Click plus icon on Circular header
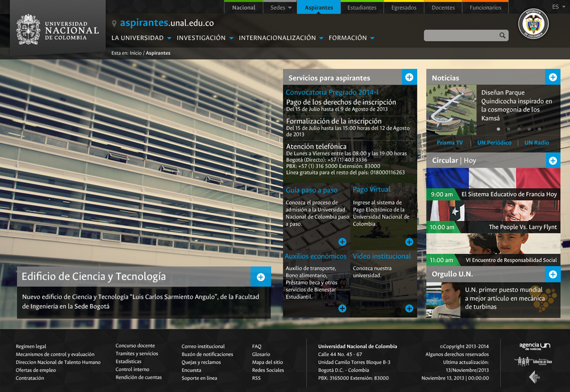 click(552, 161)
